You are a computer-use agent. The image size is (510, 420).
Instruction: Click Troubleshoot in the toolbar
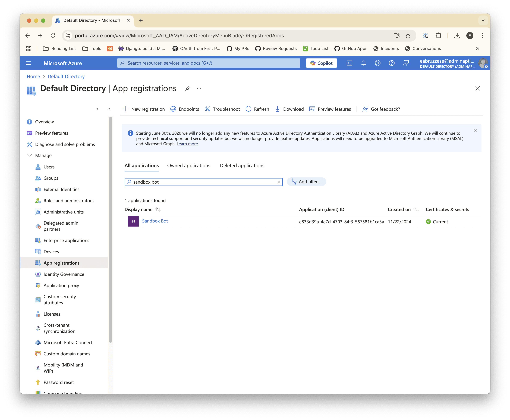coord(222,109)
